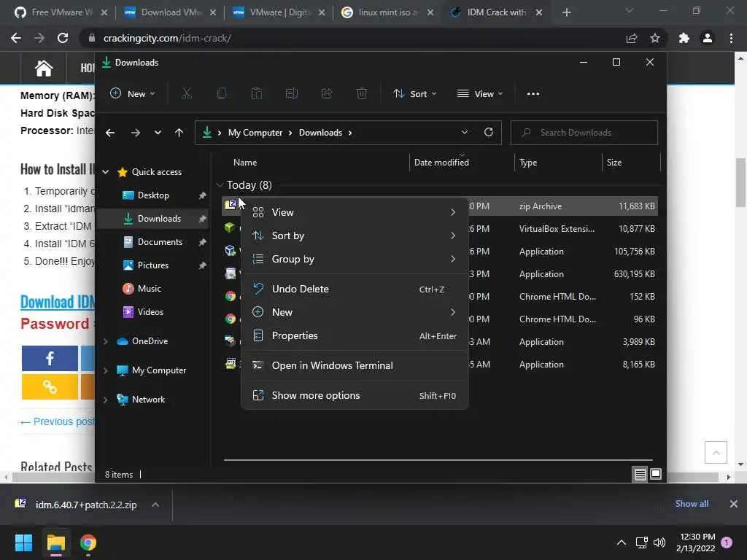
Task: Open the New dropdown in Explorer toolbar
Action: click(133, 94)
